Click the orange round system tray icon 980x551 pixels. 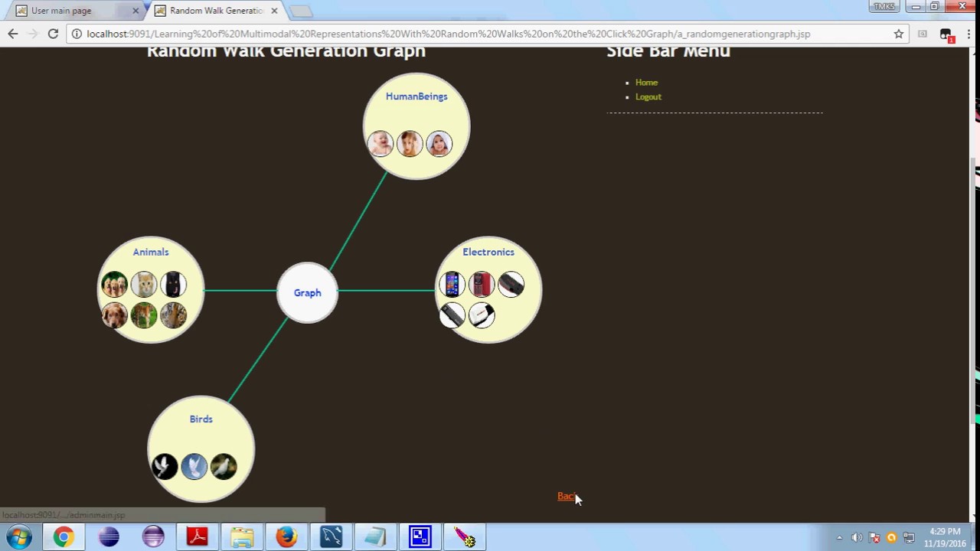(891, 538)
